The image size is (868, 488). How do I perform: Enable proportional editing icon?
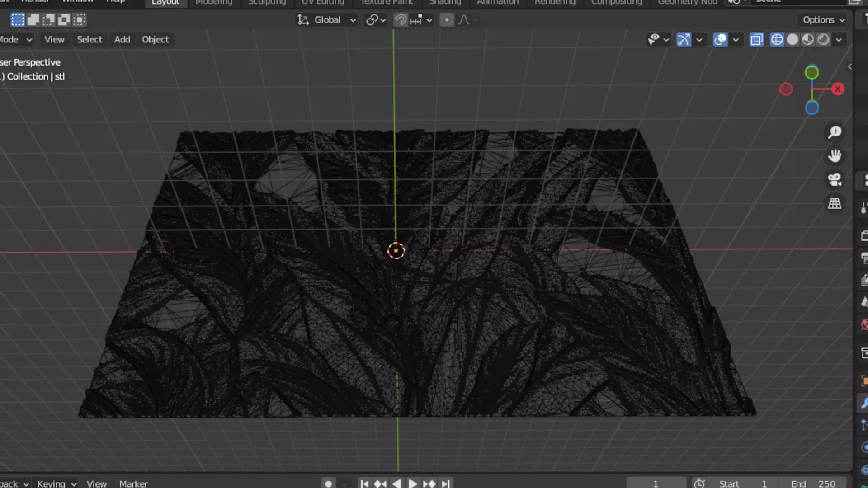pos(447,20)
